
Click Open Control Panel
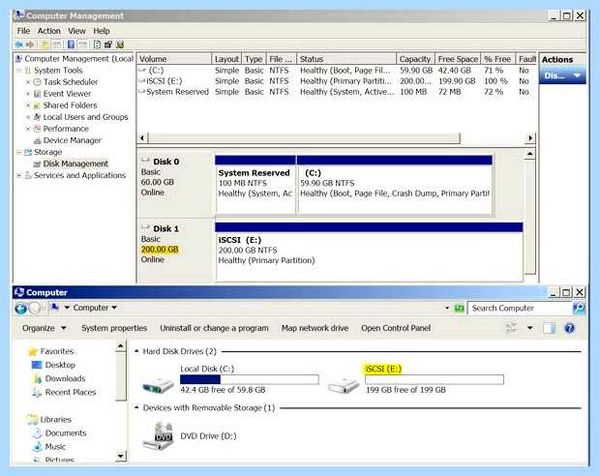[396, 328]
